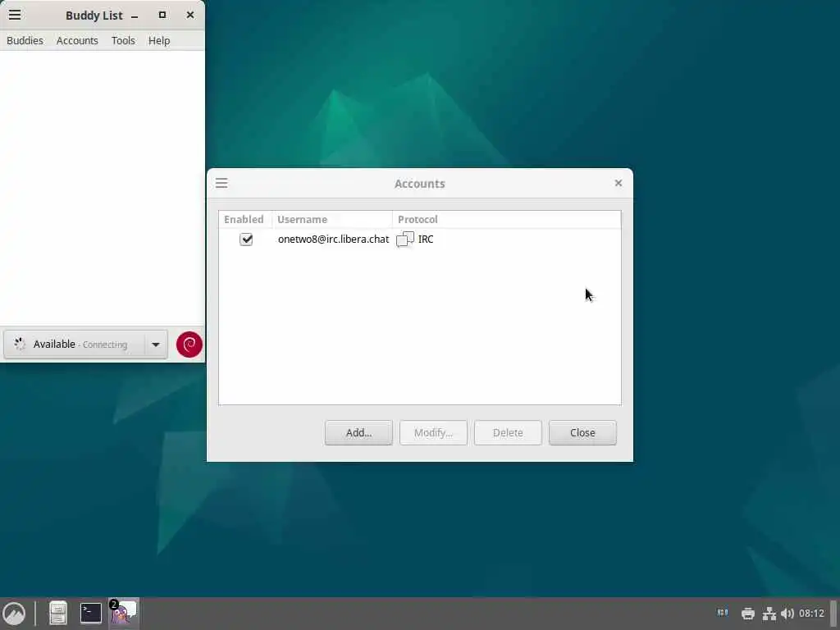Click the Delete button

(x=508, y=433)
